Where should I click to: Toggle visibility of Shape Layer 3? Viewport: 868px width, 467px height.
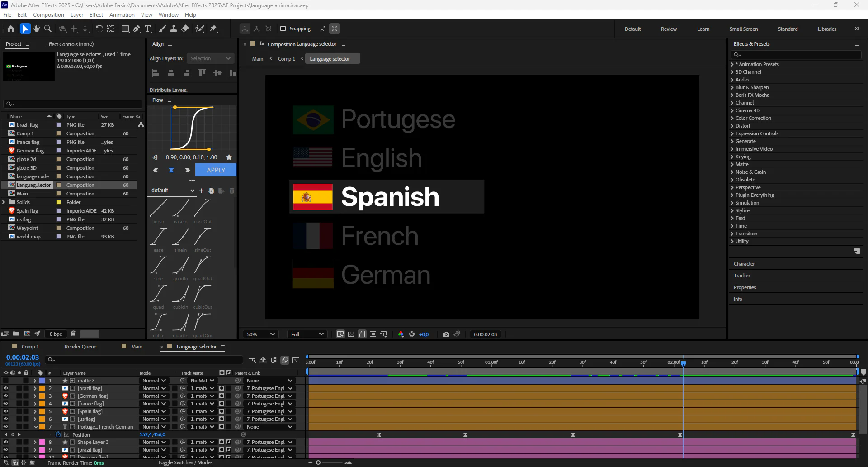[x=5, y=442]
